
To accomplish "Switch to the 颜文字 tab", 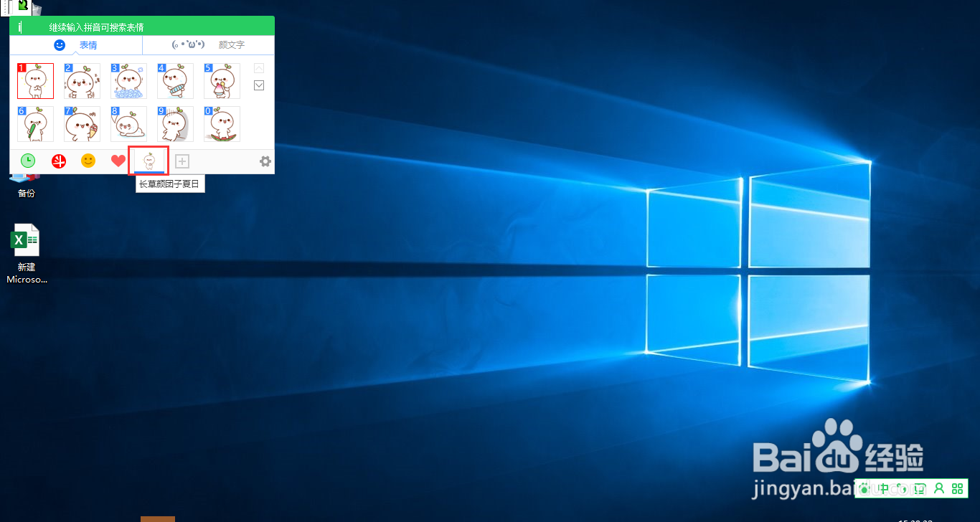I will [208, 45].
